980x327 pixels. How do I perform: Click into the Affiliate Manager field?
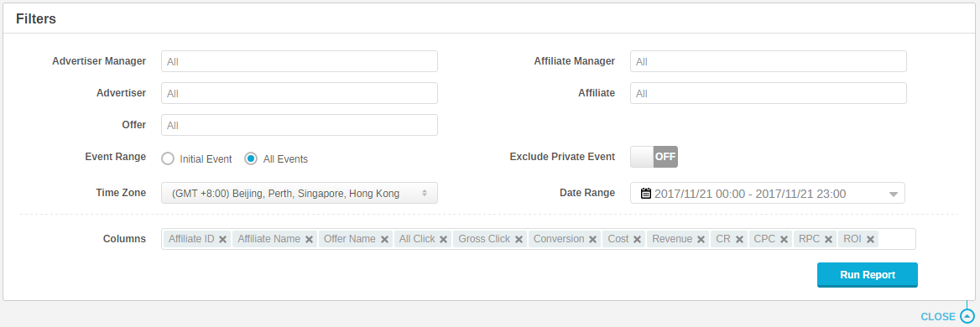pyautogui.click(x=768, y=61)
